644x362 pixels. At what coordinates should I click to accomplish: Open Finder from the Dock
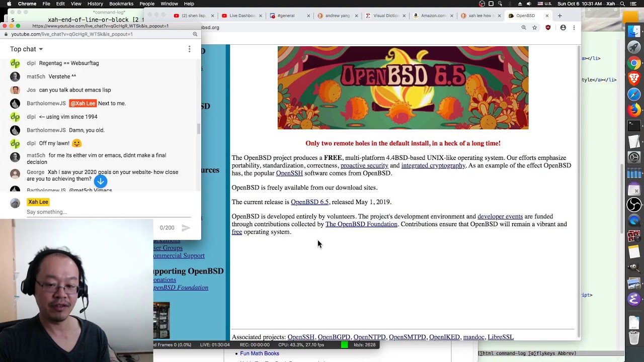click(634, 31)
